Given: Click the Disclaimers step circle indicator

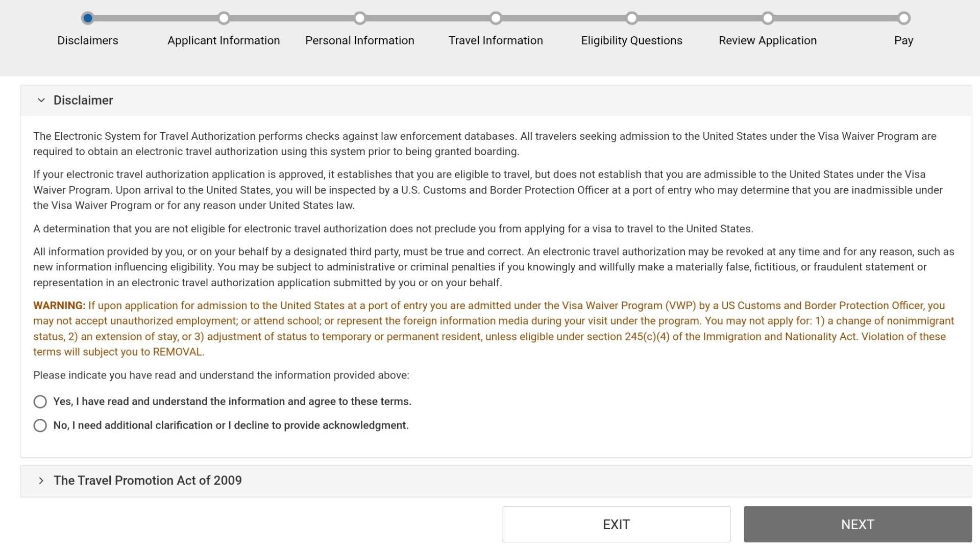Looking at the screenshot, I should click(88, 18).
